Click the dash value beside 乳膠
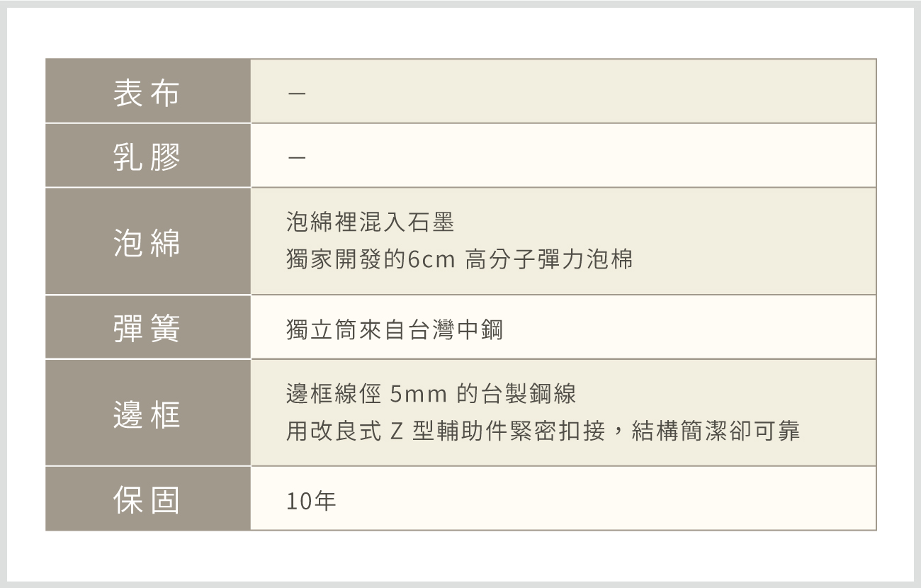The width and height of the screenshot is (921, 588). [x=297, y=159]
